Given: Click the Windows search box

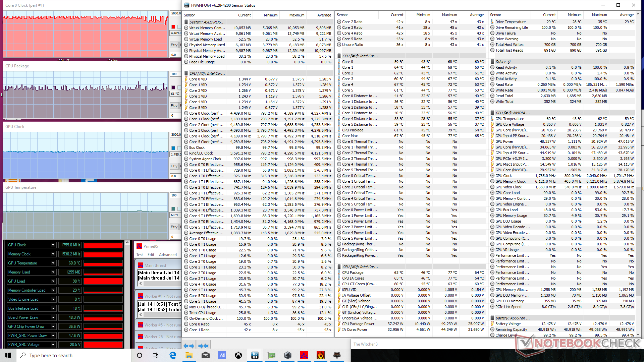Looking at the screenshot, I should click(x=73, y=355).
